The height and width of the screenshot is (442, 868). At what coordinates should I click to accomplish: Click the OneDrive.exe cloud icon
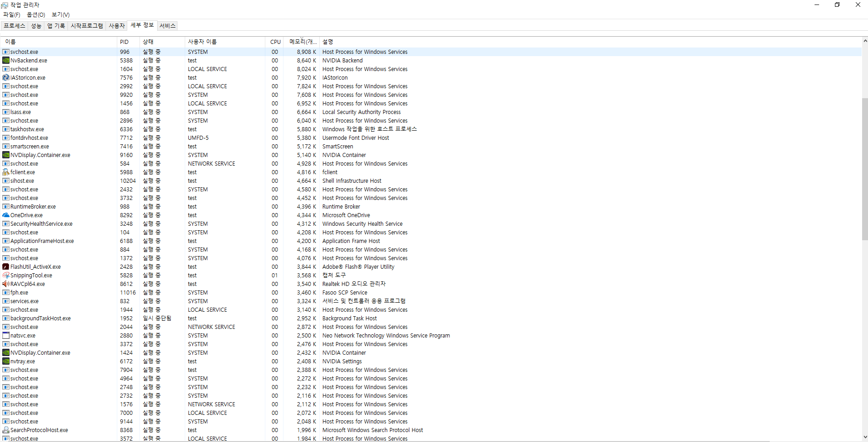[6, 215]
